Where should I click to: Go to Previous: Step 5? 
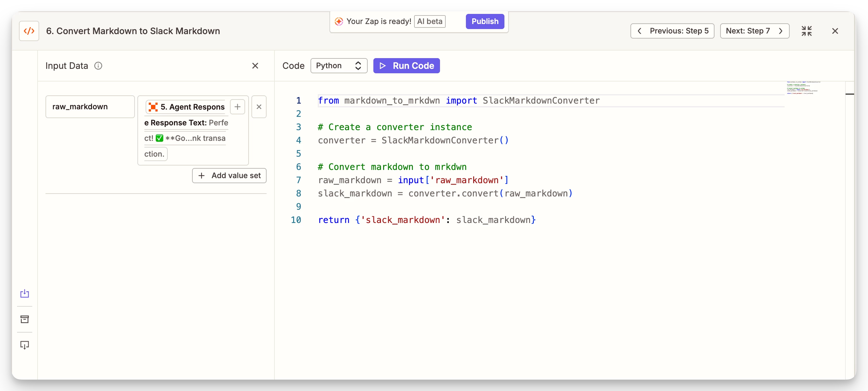pos(672,31)
